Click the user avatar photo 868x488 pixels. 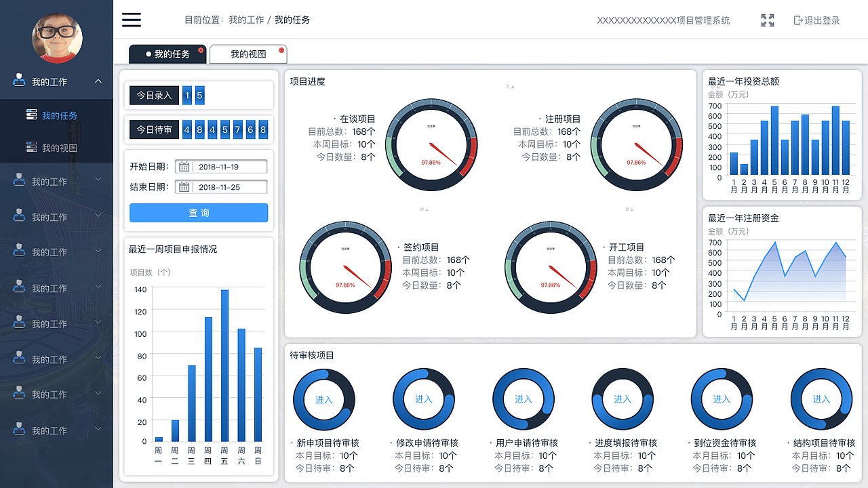(57, 38)
